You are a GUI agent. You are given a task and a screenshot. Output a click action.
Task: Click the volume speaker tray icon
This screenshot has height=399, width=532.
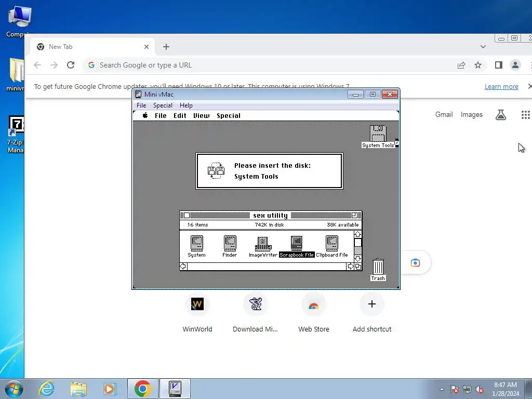point(480,390)
